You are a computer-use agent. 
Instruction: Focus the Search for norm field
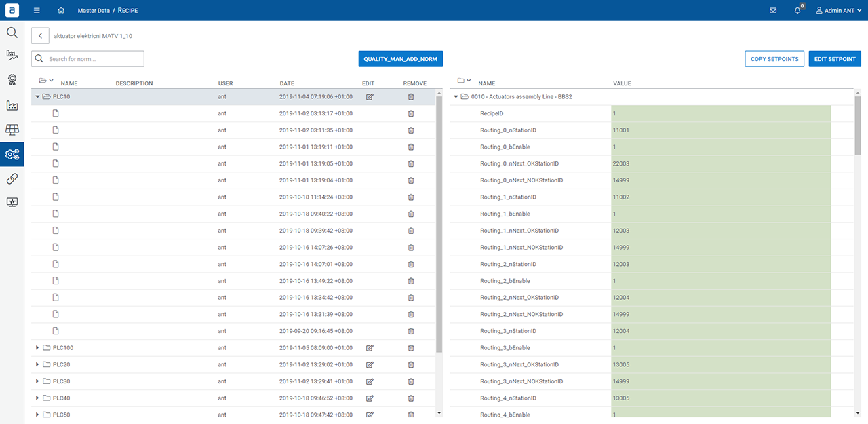(87, 59)
